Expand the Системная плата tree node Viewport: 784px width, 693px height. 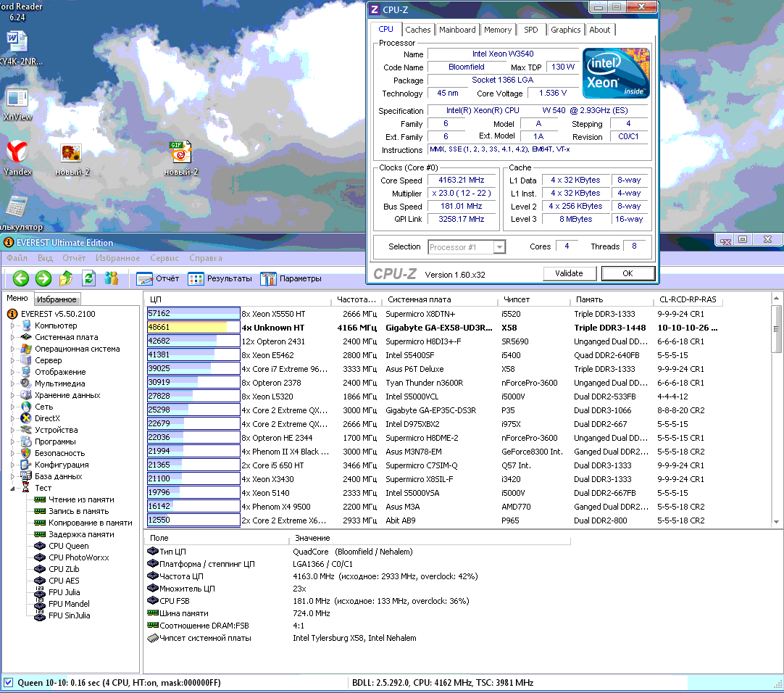click(x=12, y=337)
